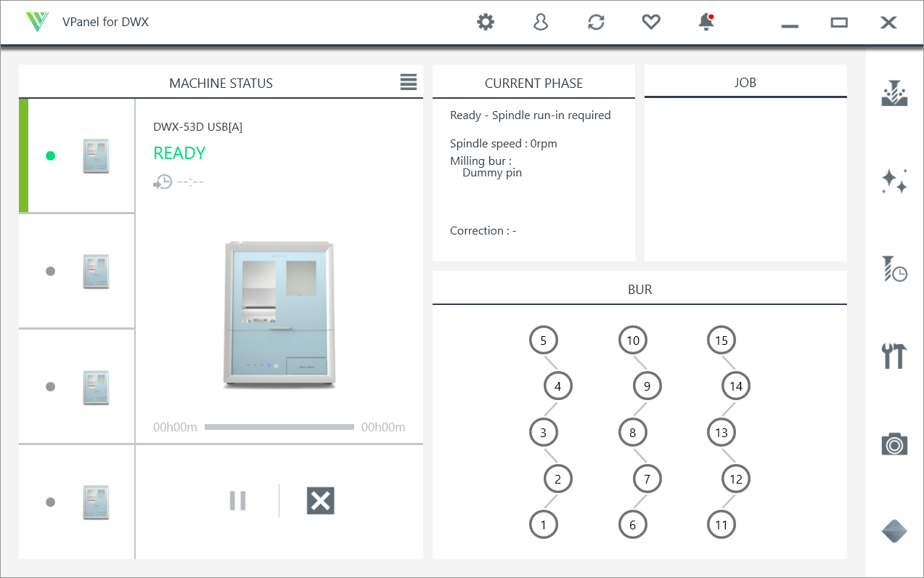Click the large DWX-53D machine image
Screen dimensions: 924x578
[280, 314]
